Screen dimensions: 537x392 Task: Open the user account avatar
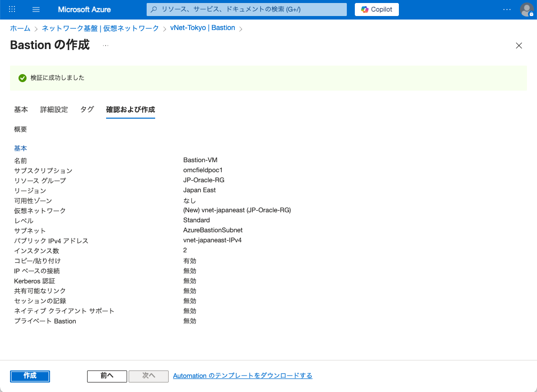tap(526, 10)
